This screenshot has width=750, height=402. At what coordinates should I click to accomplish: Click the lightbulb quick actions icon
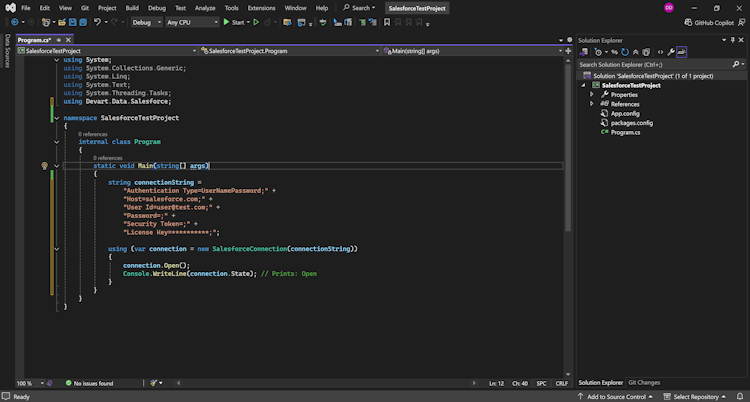click(45, 166)
